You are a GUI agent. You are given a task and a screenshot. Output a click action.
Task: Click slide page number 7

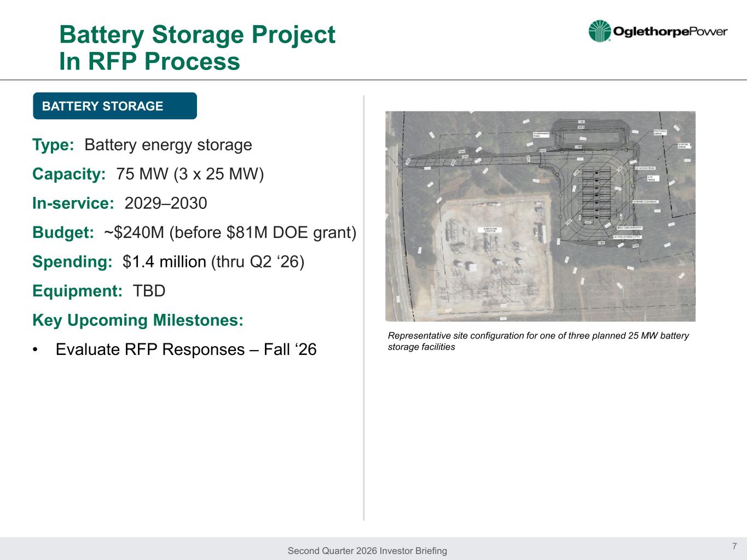734,546
